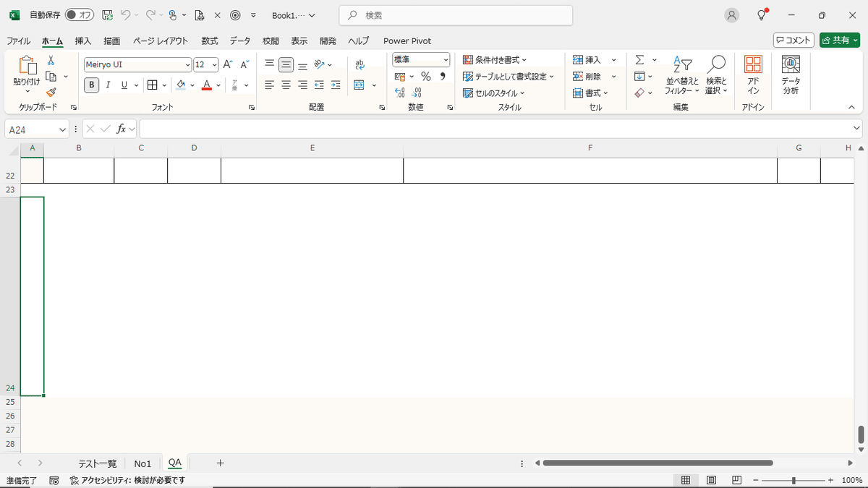
Task: Click the user account avatar icon
Action: coord(732,15)
